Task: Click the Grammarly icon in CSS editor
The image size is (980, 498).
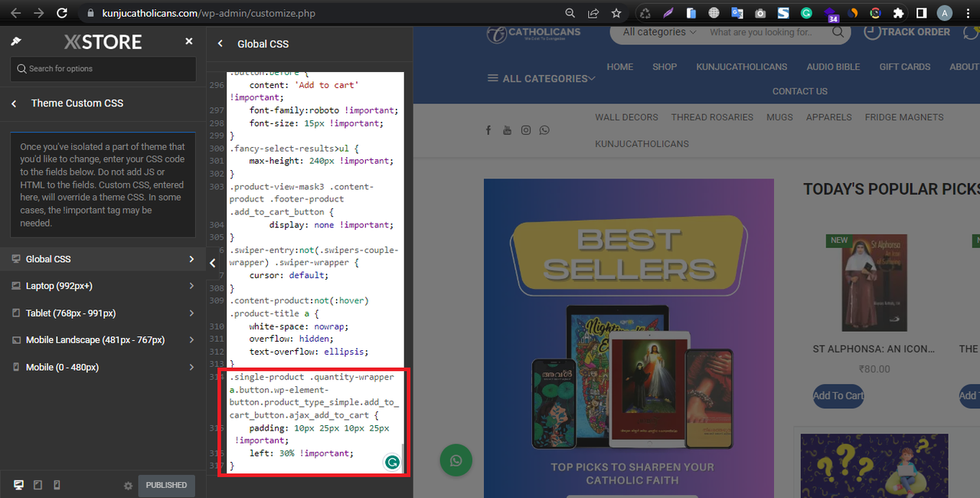Action: pos(392,461)
